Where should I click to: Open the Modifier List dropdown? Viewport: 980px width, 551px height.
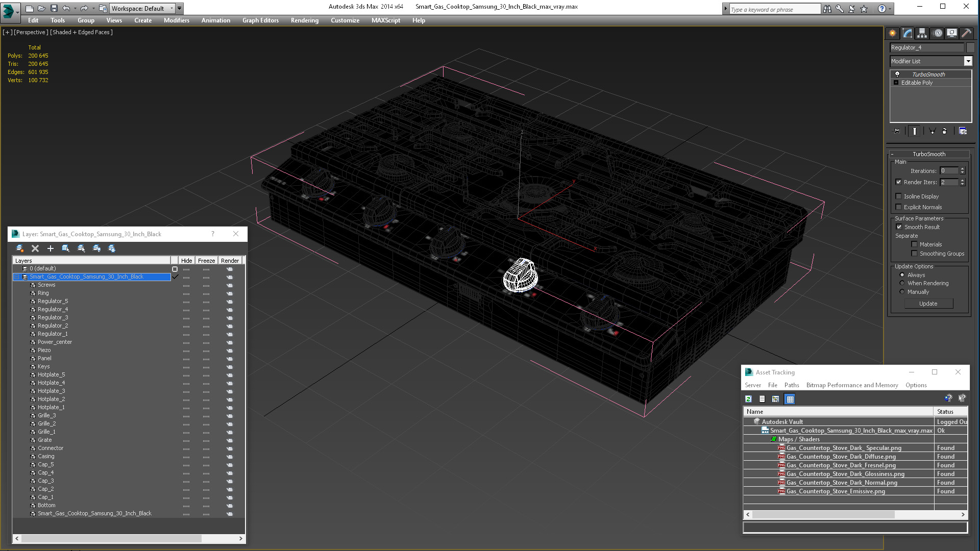coord(968,61)
